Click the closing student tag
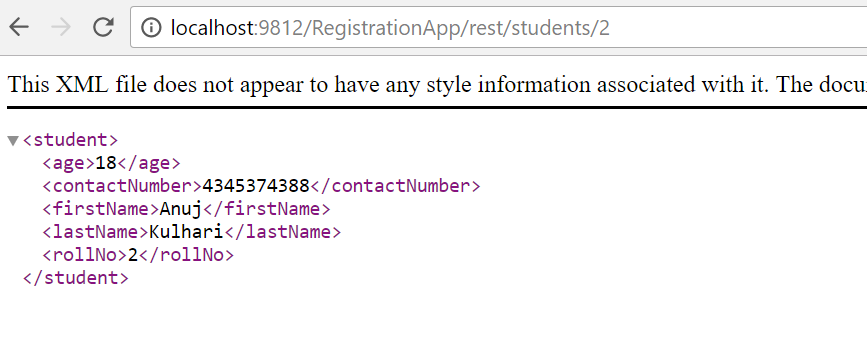This screenshot has height=361, width=867. [76, 278]
